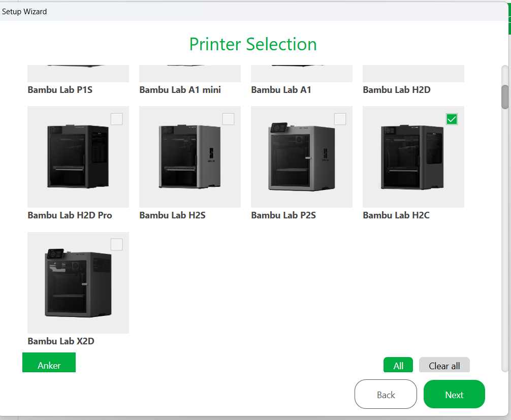This screenshot has height=420, width=511.
Task: Click the Bambu Lab P2S printer image
Action: pos(302,157)
